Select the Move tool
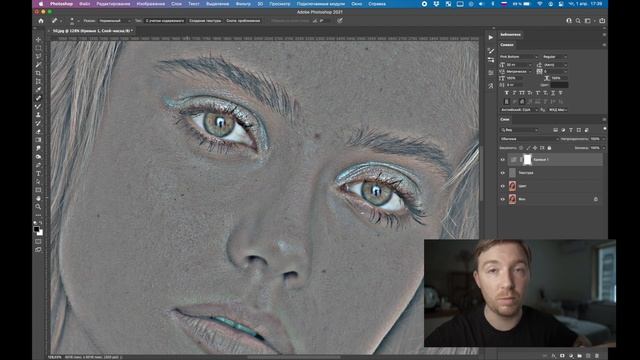The width and height of the screenshot is (640, 360). [38, 40]
